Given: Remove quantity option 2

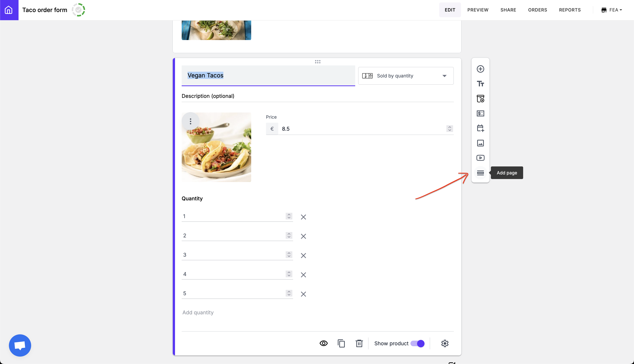Looking at the screenshot, I should (x=303, y=236).
